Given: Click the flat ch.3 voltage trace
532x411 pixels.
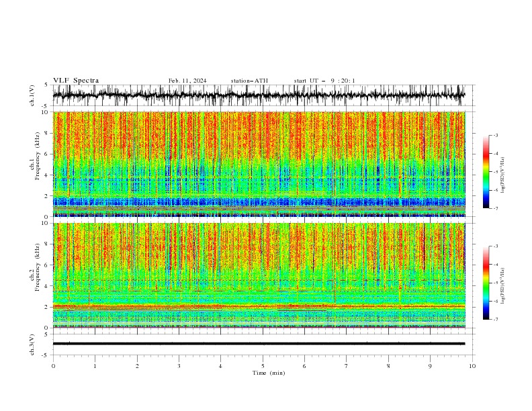Looking at the screenshot, I should 259,344.
